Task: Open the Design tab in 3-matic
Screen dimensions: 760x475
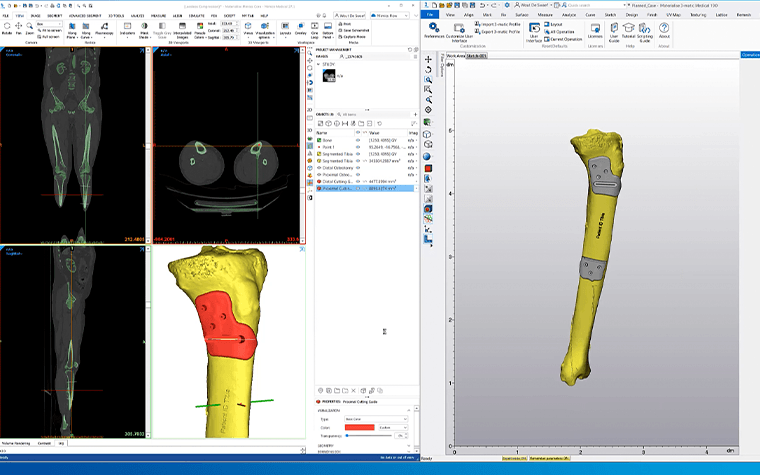Action: 632,15
